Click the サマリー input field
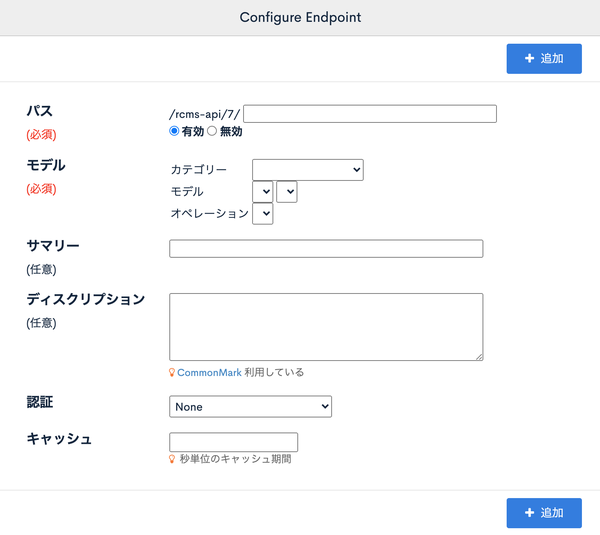 (x=326, y=249)
